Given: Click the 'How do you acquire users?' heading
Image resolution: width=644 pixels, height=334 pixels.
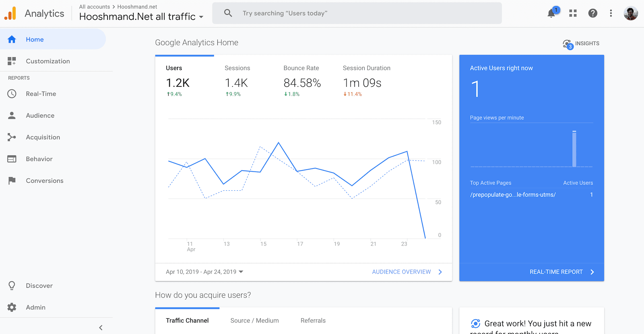Looking at the screenshot, I should [x=203, y=295].
